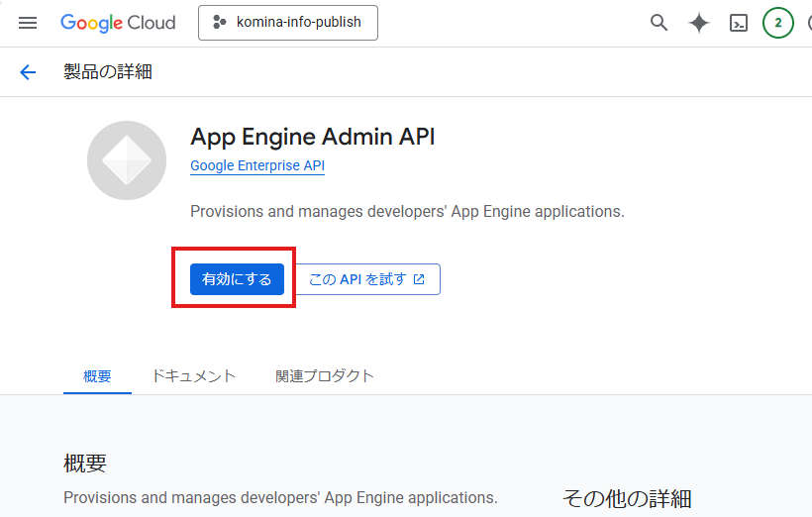
Task: Open the 関連プロダクト tab
Action: pyautogui.click(x=325, y=376)
